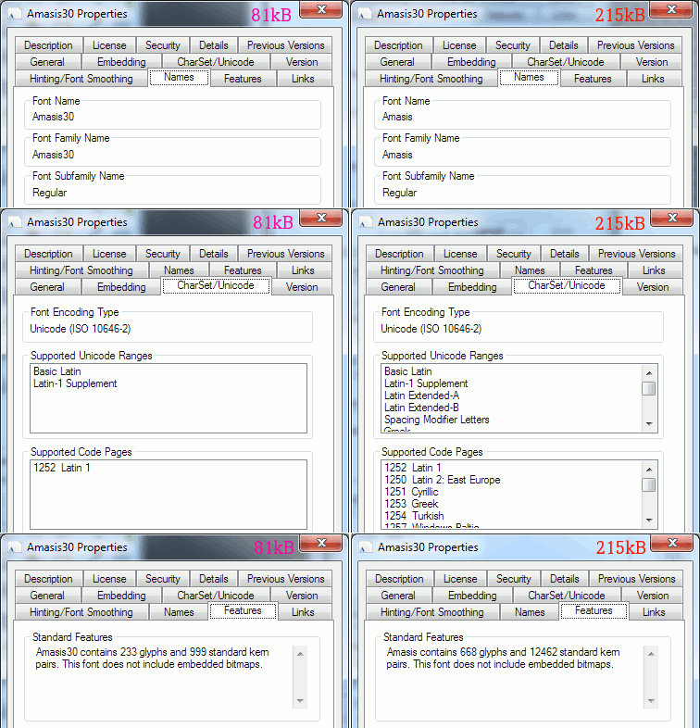The width and height of the screenshot is (700, 728).
Task: Open the Details tab in the 668-glyph Features window
Action: [565, 579]
